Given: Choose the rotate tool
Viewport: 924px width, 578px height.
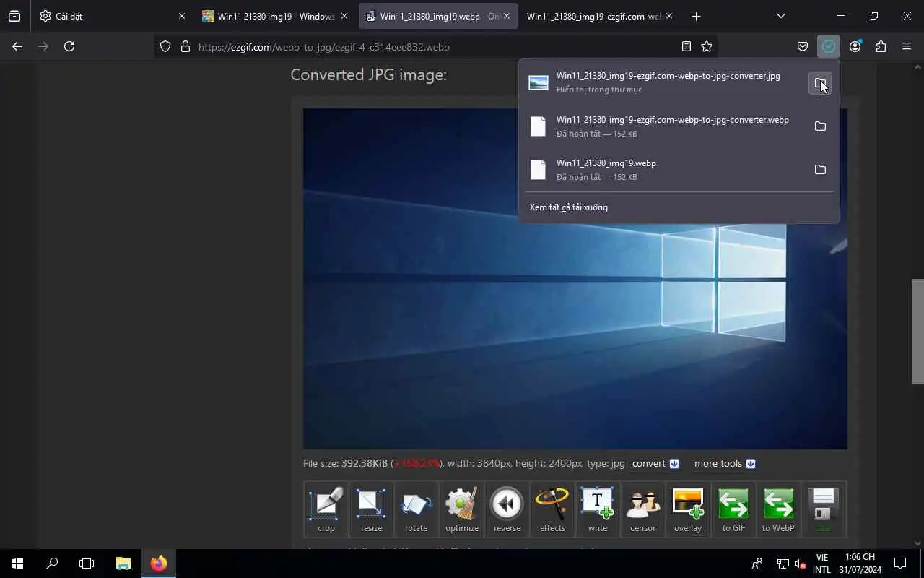Looking at the screenshot, I should (x=417, y=509).
